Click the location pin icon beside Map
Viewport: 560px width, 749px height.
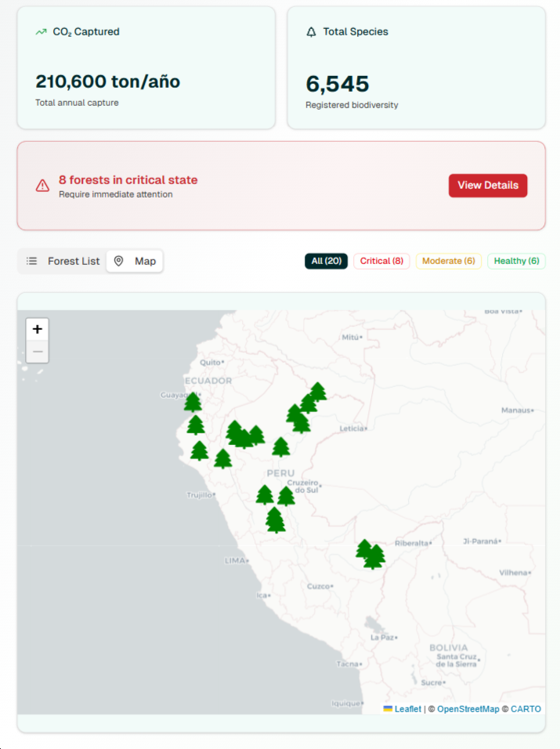(x=118, y=261)
